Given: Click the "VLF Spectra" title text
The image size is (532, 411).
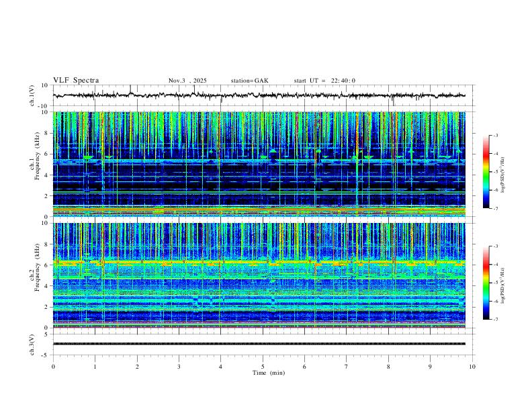Looking at the screenshot, I should click(76, 81).
